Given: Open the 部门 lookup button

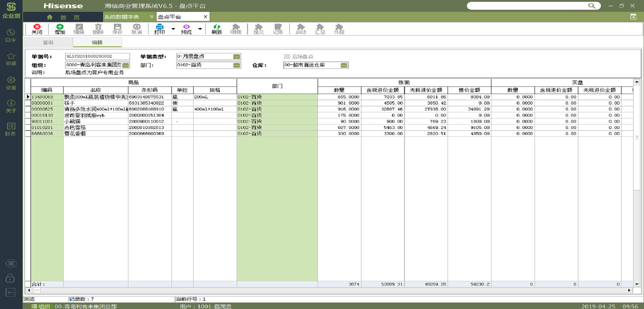Looking at the screenshot, I should pos(236,65).
